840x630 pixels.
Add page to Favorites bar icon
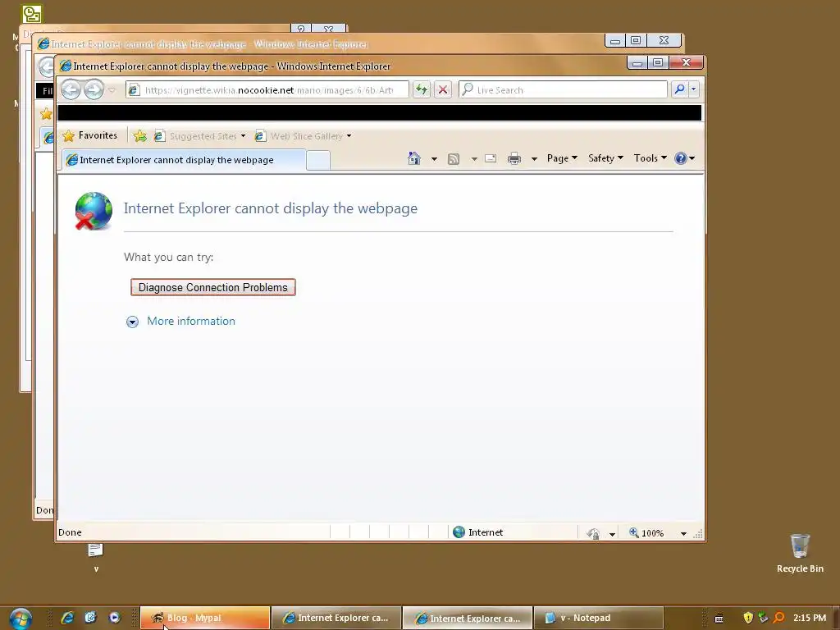[139, 136]
